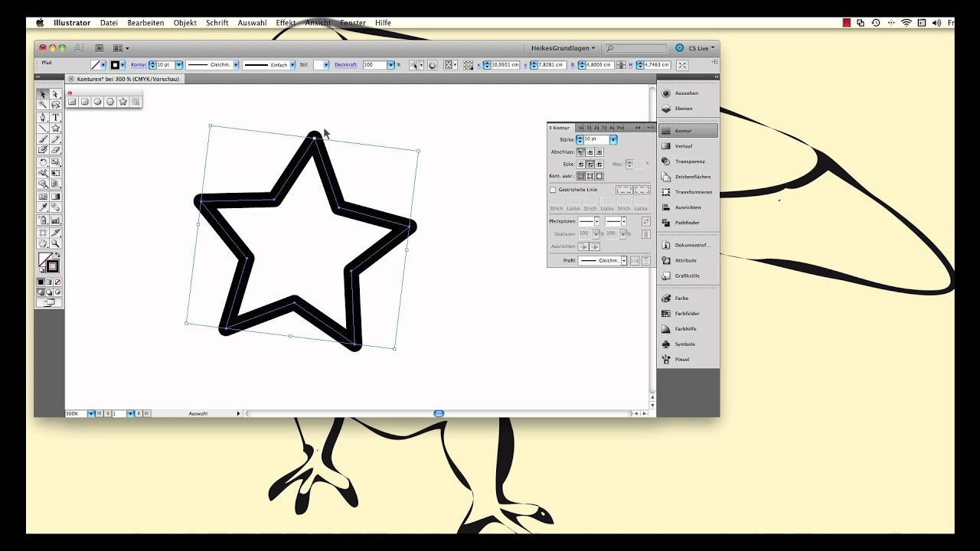Open the Auswahl menu
This screenshot has width=980, height=551.
point(252,23)
